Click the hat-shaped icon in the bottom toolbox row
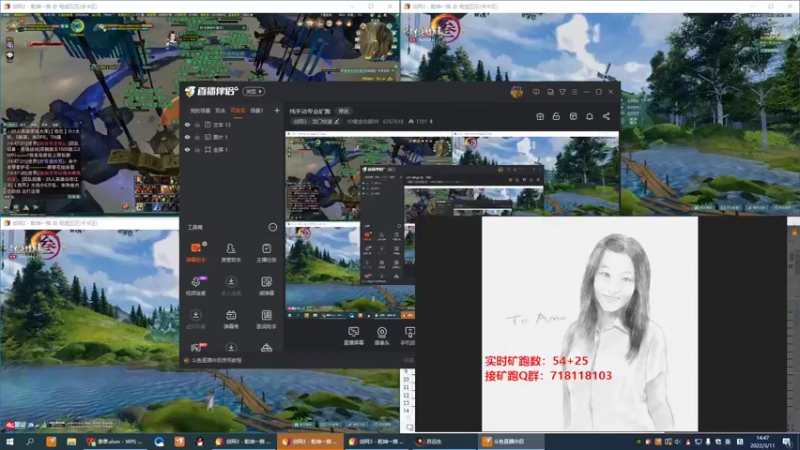Screen dimensions: 800x450 point(266,347)
